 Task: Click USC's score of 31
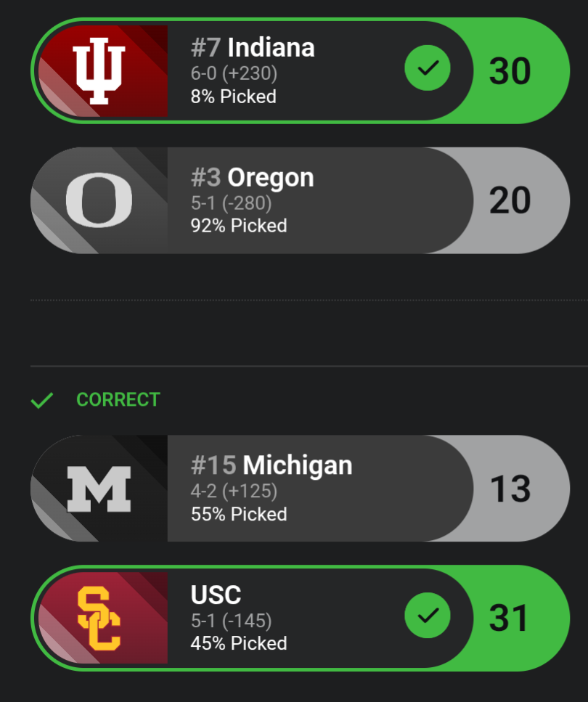pos(510,618)
